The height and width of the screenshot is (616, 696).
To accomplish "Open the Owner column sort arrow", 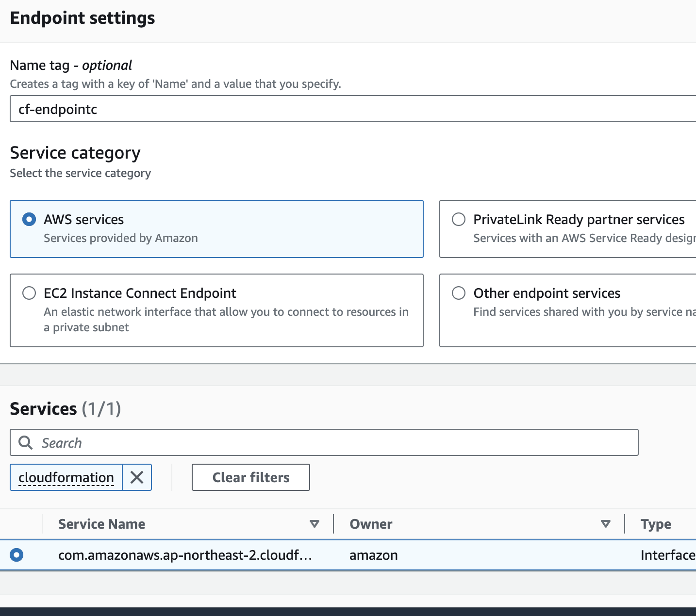I will pos(605,524).
